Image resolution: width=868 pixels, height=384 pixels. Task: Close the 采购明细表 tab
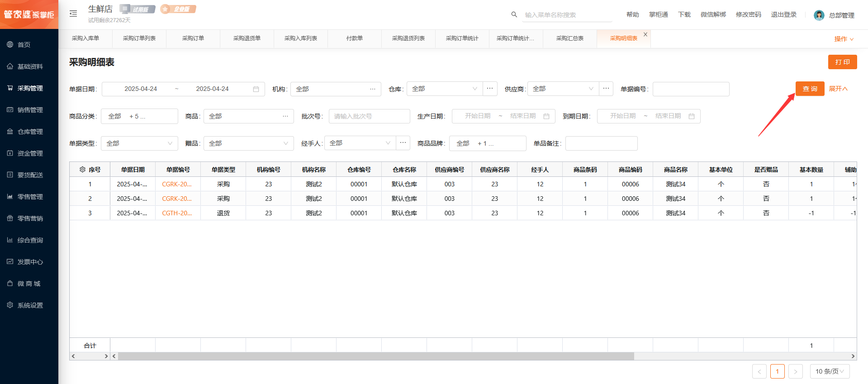[645, 34]
